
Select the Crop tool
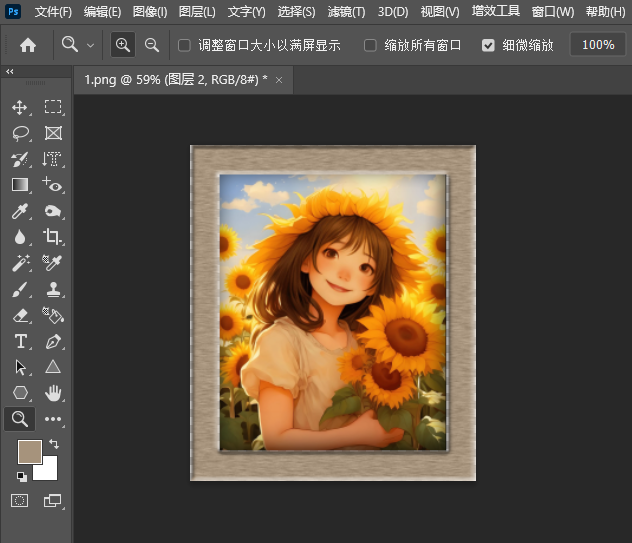click(x=52, y=237)
